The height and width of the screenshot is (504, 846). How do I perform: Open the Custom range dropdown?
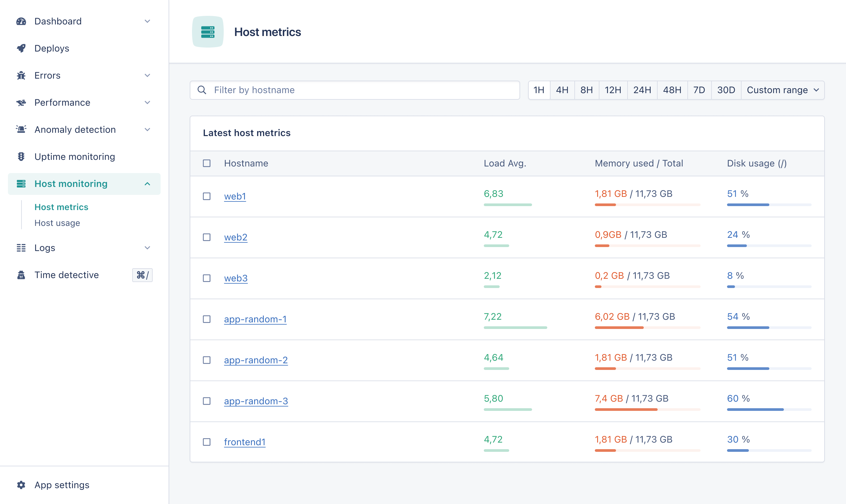(783, 90)
